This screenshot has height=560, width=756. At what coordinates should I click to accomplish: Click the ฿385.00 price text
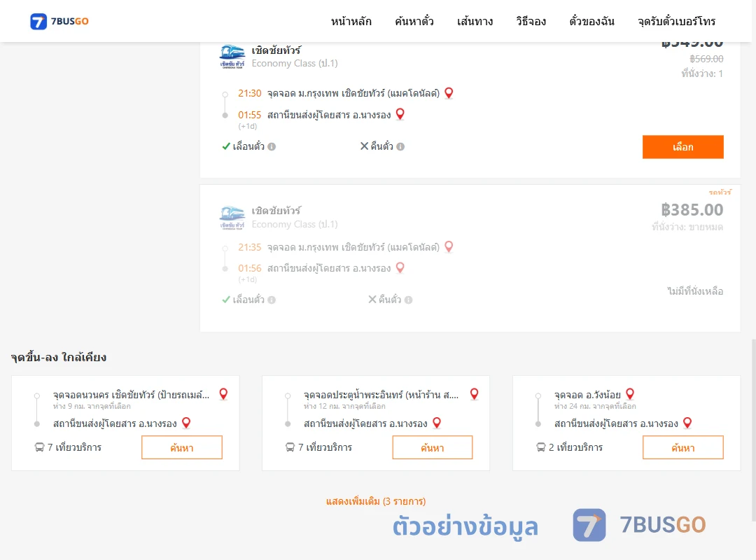[692, 210]
